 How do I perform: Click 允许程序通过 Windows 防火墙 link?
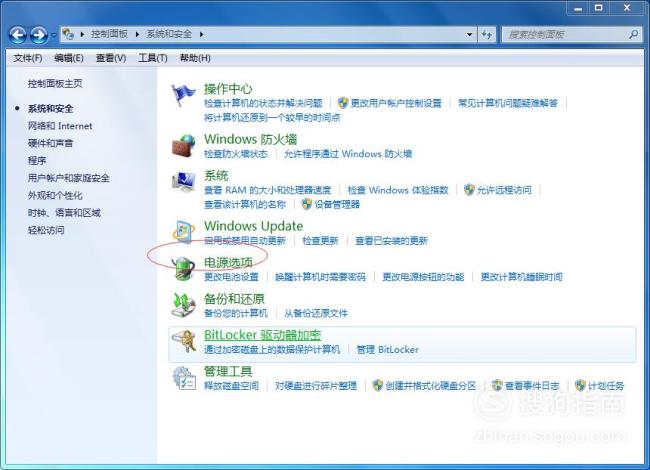pos(348,154)
